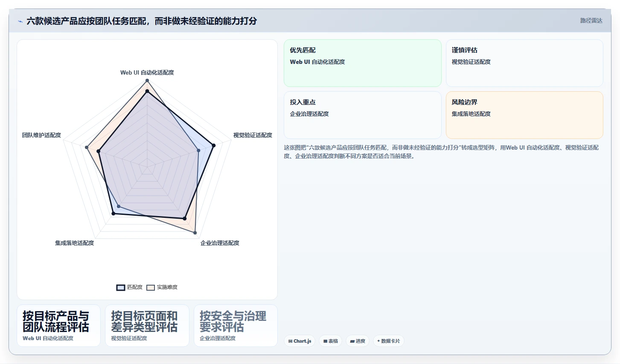Click the radar axis label Web UI 自动化适配度

click(x=147, y=72)
